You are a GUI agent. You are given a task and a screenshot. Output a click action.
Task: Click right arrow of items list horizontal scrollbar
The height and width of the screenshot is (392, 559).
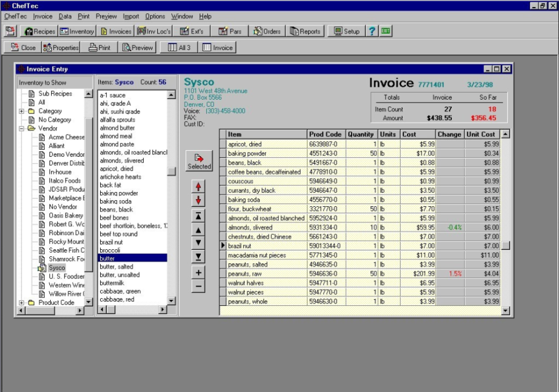(162, 309)
